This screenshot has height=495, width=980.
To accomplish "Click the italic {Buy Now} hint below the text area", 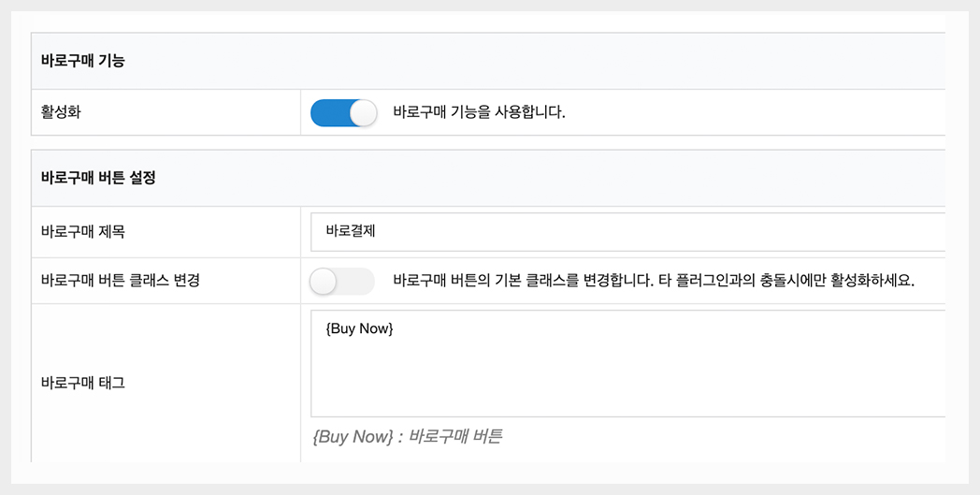I will click(353, 437).
